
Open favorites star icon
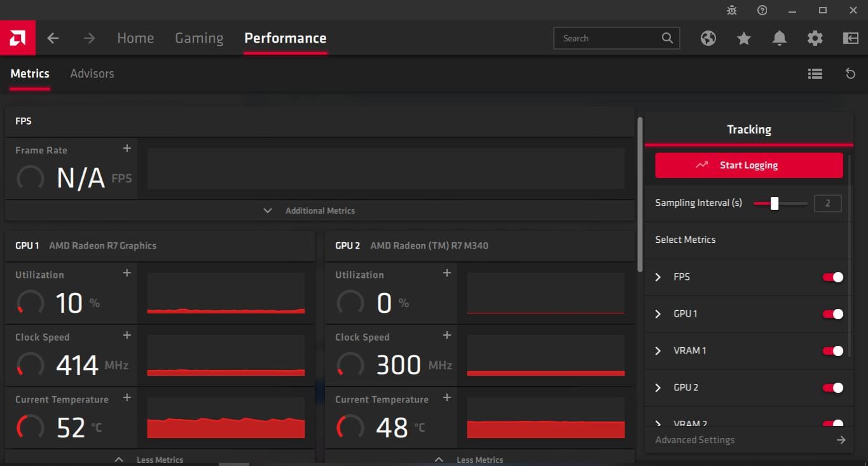tap(744, 38)
